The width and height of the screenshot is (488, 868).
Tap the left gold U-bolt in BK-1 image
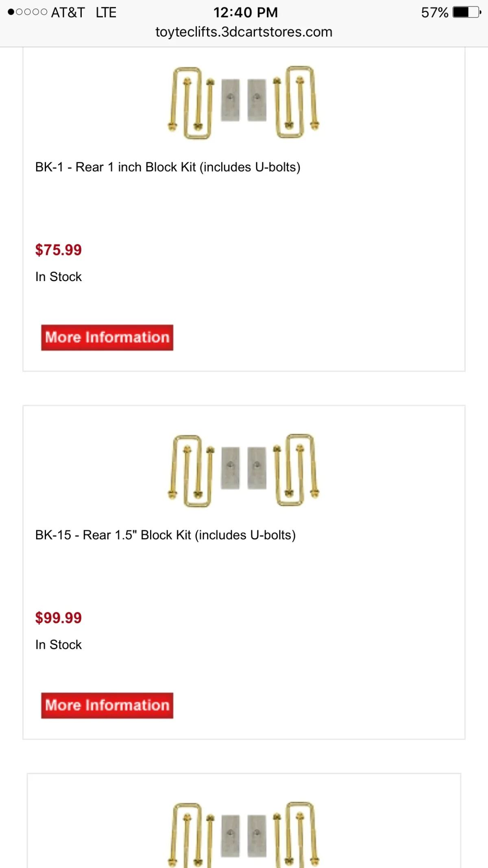click(x=191, y=103)
